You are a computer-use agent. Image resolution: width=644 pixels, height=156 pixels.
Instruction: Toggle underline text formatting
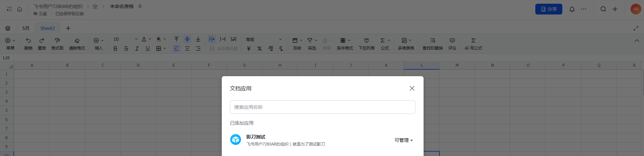point(148,49)
